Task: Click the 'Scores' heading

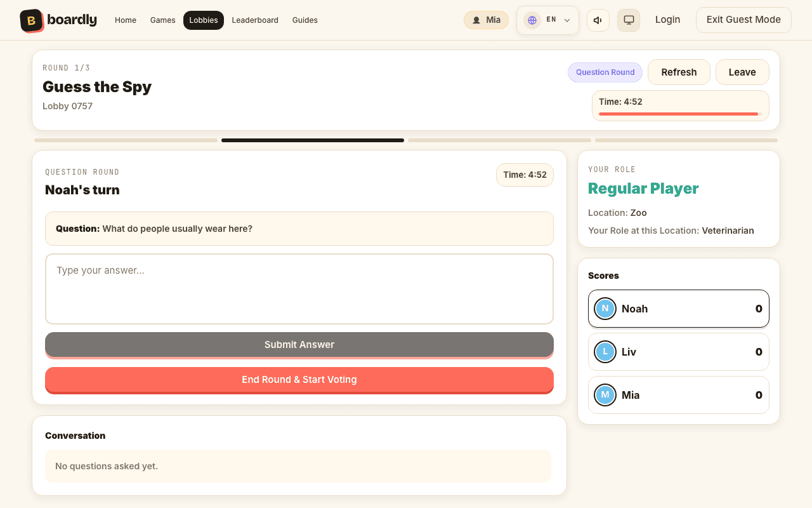Action: tap(603, 276)
